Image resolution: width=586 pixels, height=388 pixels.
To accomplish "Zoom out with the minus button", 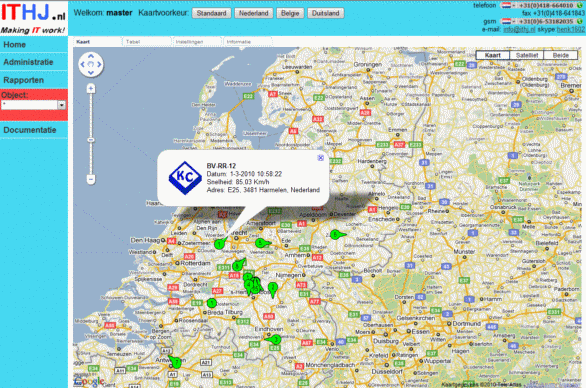I will click(91, 179).
